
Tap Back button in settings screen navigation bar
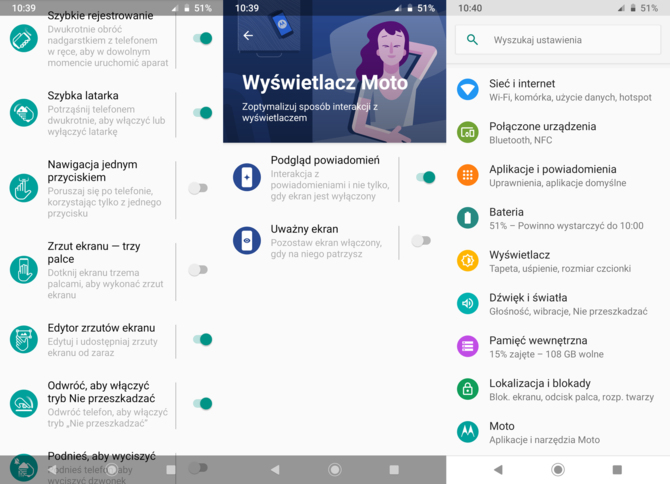(x=498, y=470)
